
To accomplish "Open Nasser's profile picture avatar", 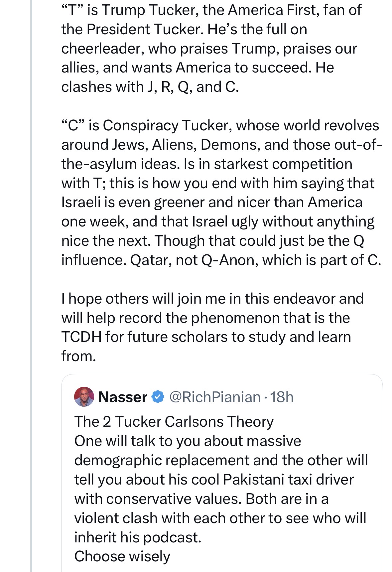I will point(84,397).
